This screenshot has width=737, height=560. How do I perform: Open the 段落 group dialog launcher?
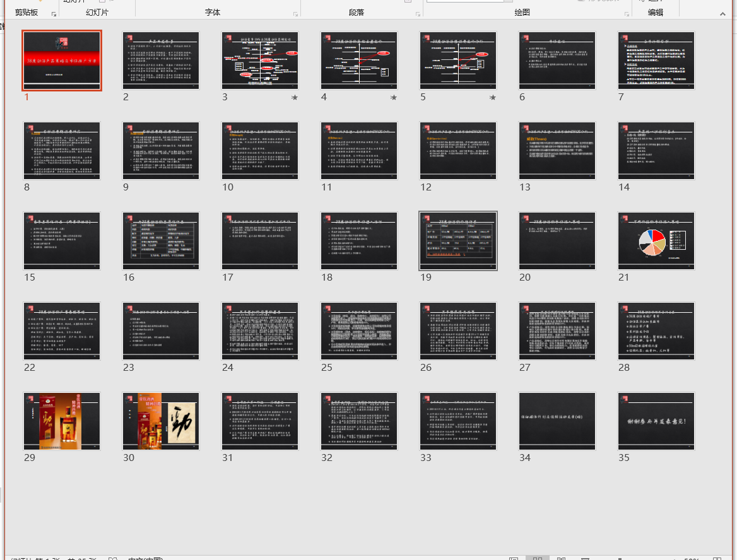(418, 15)
